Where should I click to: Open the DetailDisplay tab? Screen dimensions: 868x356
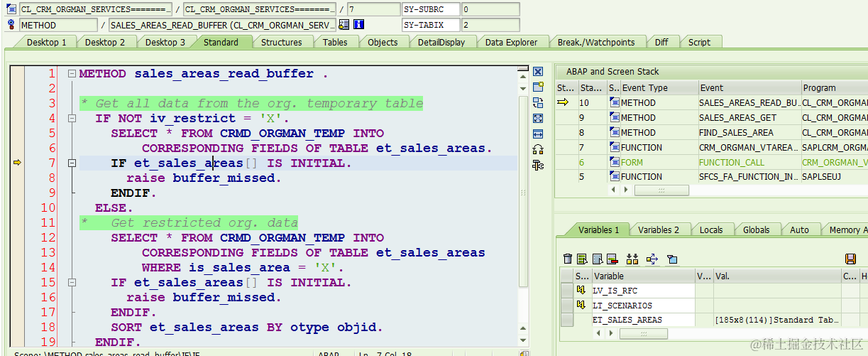[x=441, y=42]
